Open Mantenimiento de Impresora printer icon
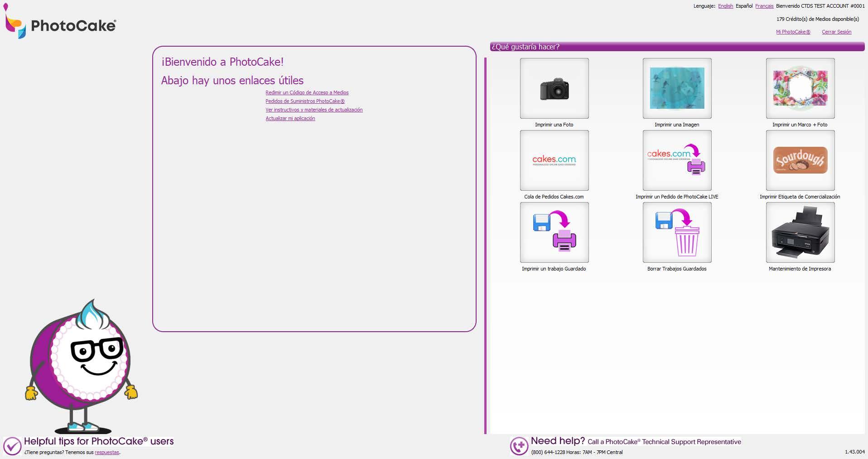Screen dimensions: 868x459 (x=800, y=232)
